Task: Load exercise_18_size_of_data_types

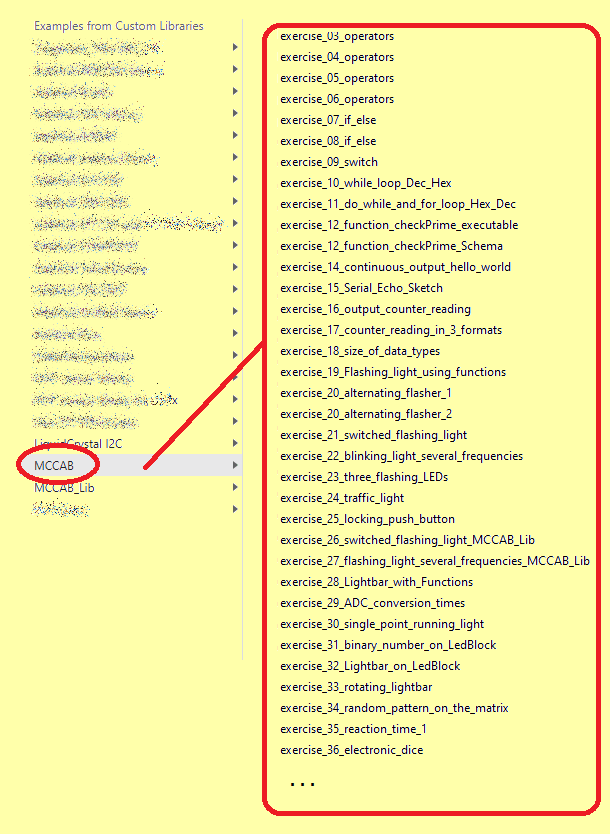Action: point(360,351)
